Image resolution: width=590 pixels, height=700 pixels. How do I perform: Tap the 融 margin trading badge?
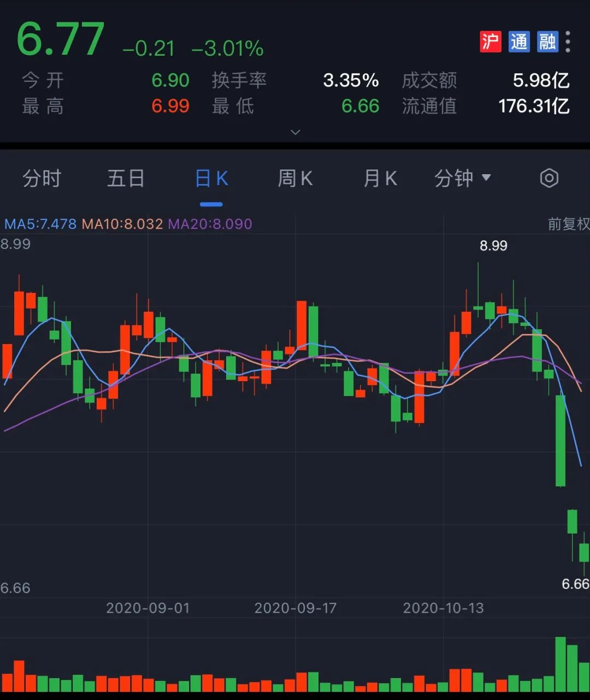547,41
